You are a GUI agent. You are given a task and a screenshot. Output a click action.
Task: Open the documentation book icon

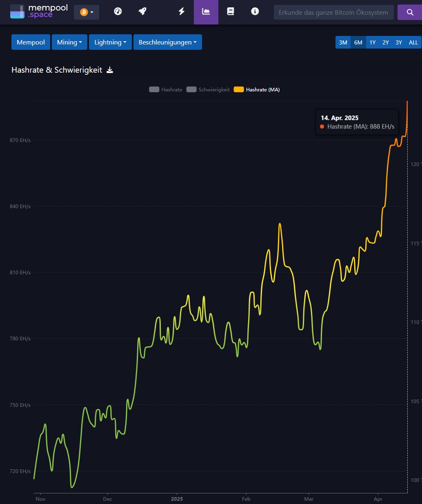[231, 11]
